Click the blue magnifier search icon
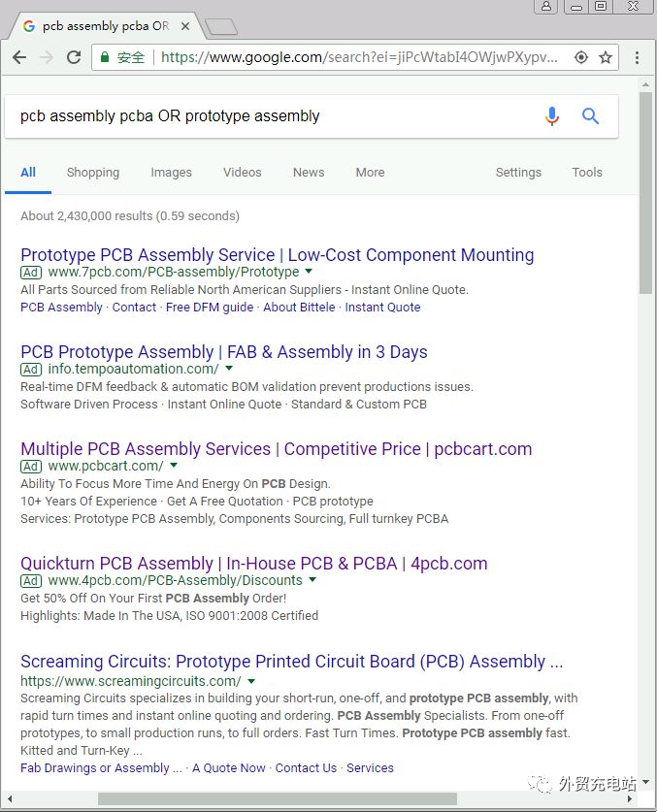657x812 pixels. pos(590,116)
